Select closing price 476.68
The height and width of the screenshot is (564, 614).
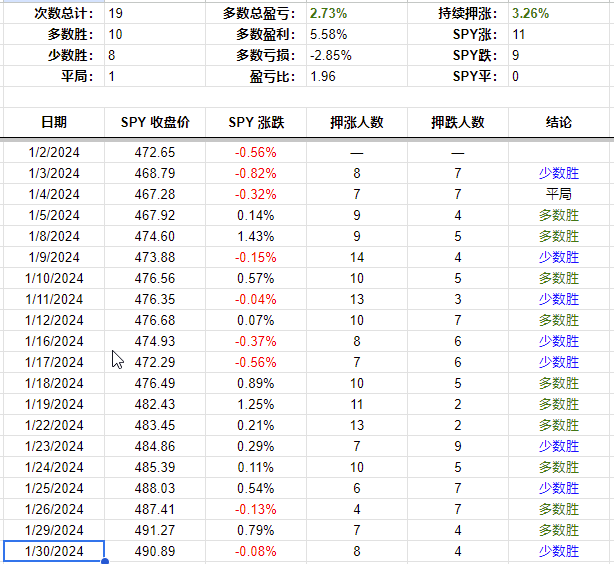coord(155,320)
